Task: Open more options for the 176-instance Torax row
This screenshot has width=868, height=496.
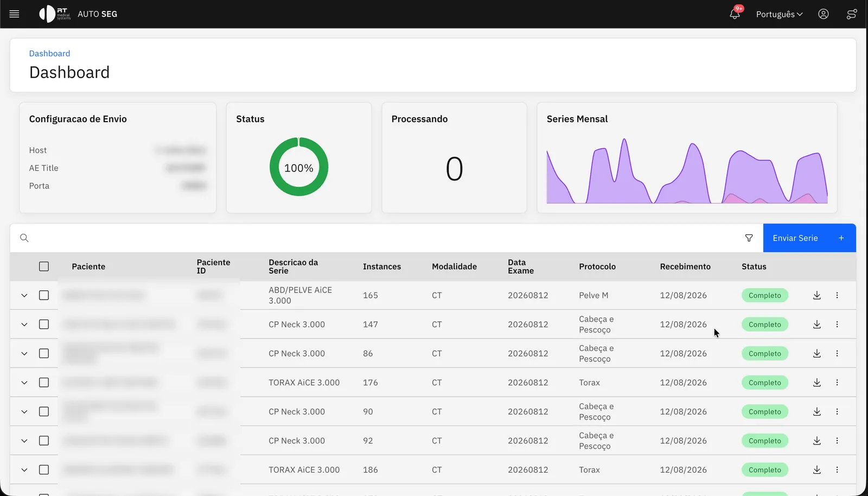Action: point(837,383)
